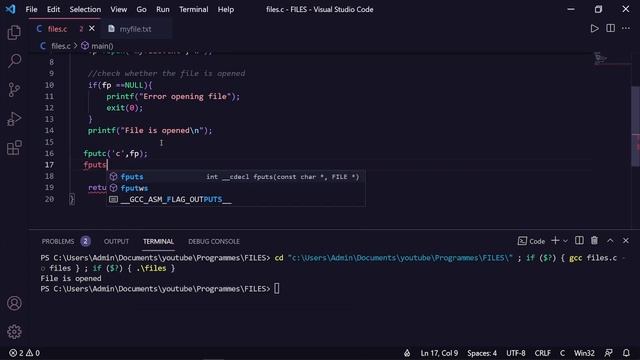Select the Terminal panel tab
Viewport: 640px width, 360px height.
pos(158,242)
